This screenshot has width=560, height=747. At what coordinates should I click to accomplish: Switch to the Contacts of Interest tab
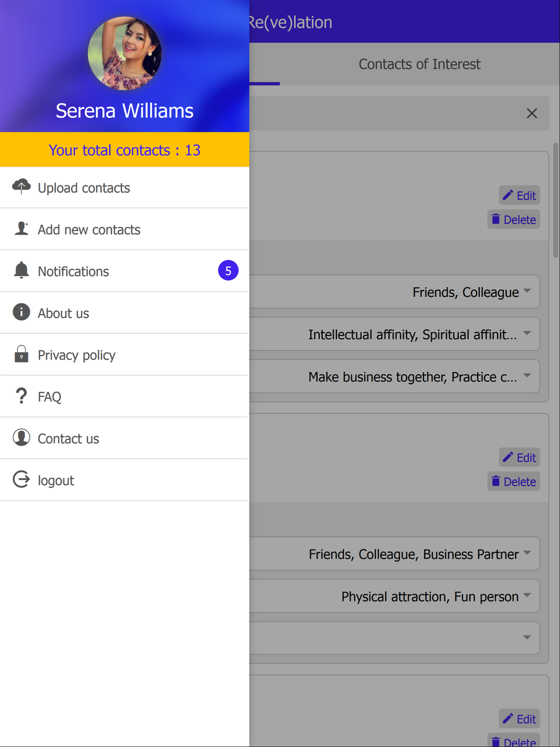click(419, 64)
